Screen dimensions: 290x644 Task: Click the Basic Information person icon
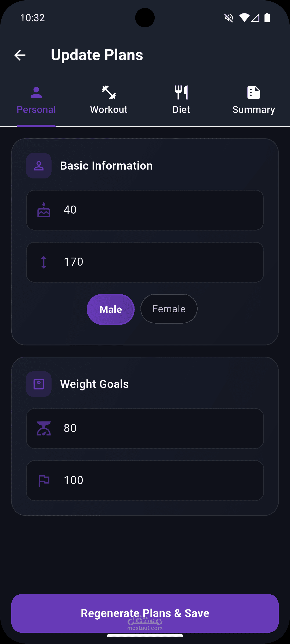coord(39,166)
